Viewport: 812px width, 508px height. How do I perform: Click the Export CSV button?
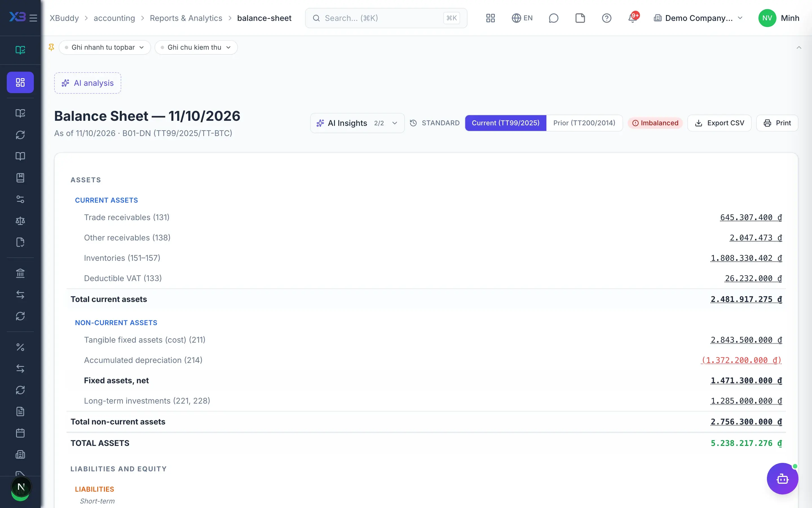point(719,123)
